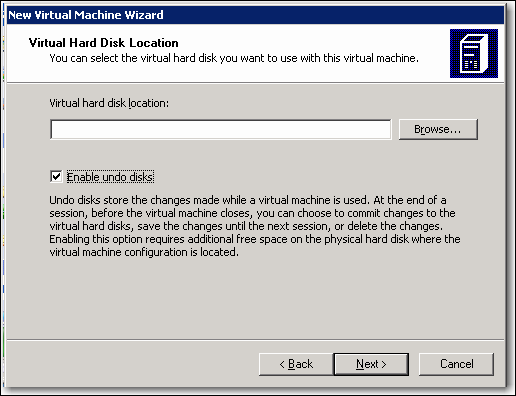Click the virtual hard disk location field

pyautogui.click(x=221, y=129)
